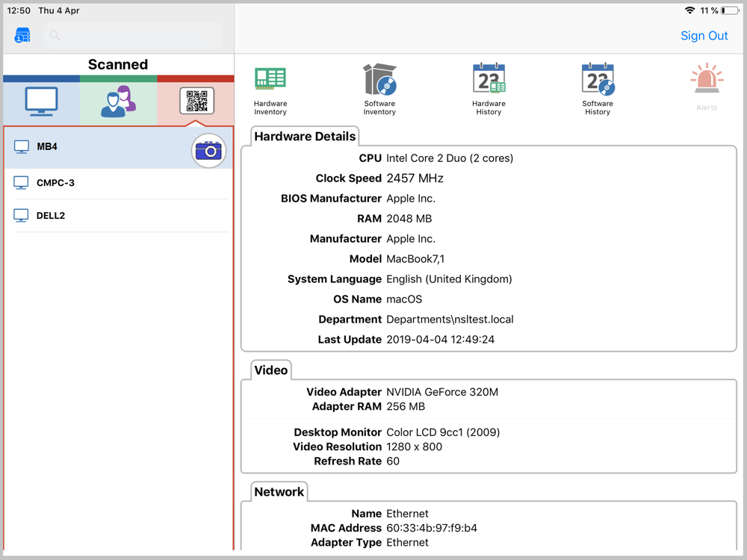Click the Adapter RAM value 256 MB

[406, 407]
